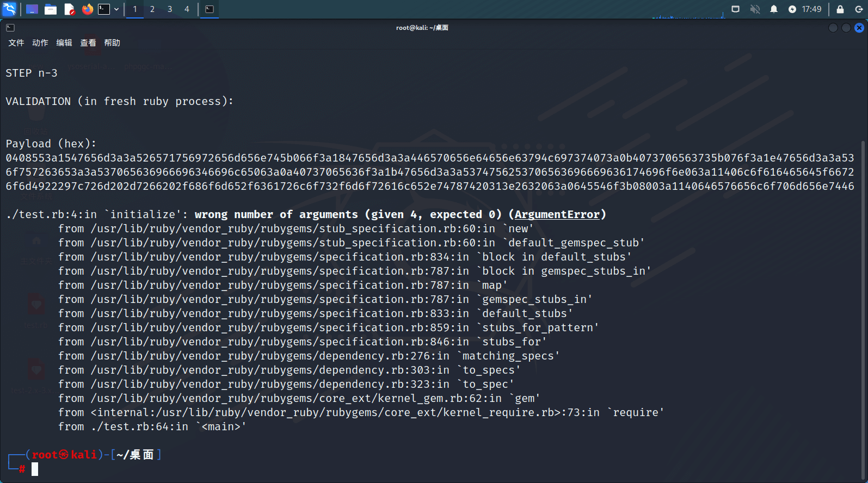The height and width of the screenshot is (483, 868).
Task: Launch Firefox from the top panel
Action: [87, 9]
